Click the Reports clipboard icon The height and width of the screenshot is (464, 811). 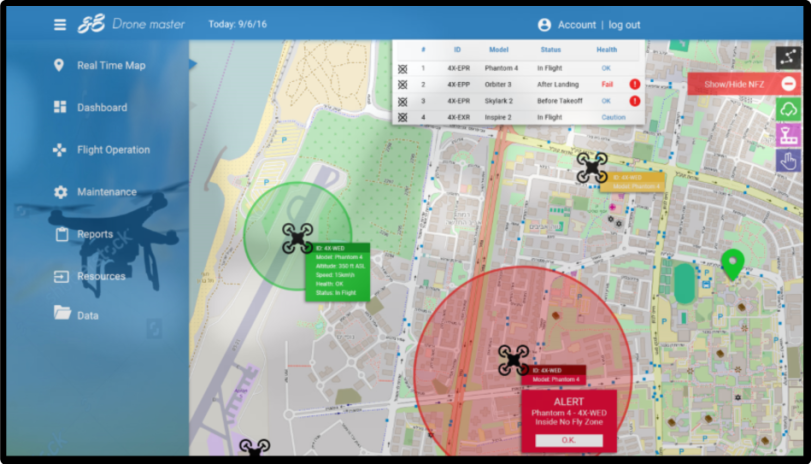tap(62, 234)
